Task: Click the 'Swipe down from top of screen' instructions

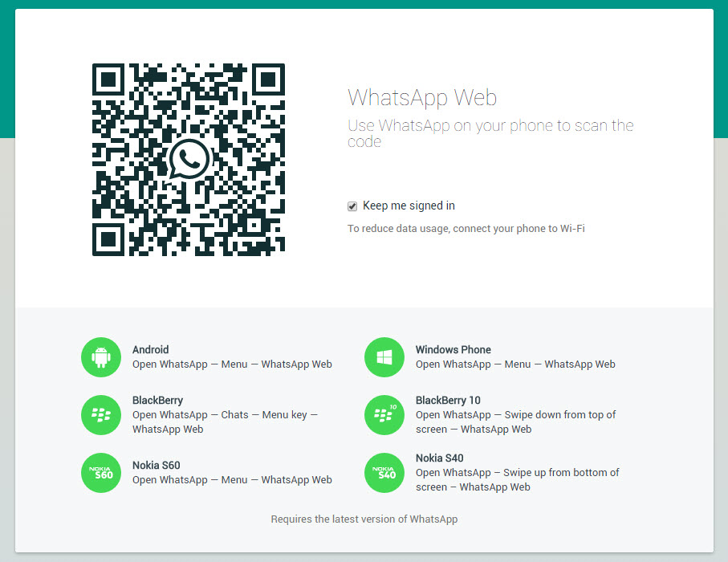Action: 516,421
